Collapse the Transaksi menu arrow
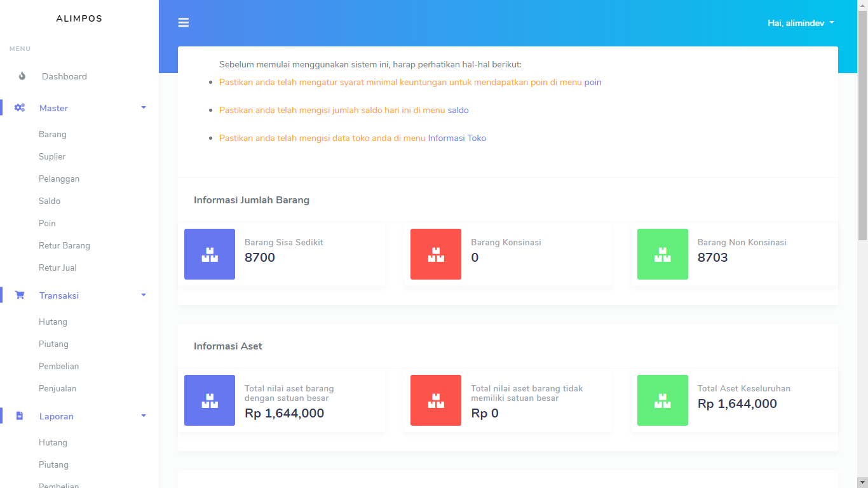This screenshot has height=488, width=868. pyautogui.click(x=144, y=295)
